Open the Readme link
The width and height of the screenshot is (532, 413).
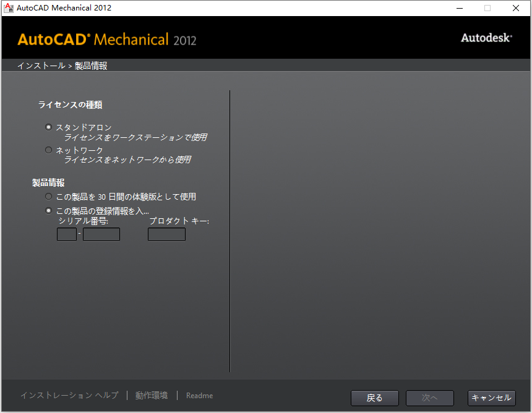click(x=199, y=396)
